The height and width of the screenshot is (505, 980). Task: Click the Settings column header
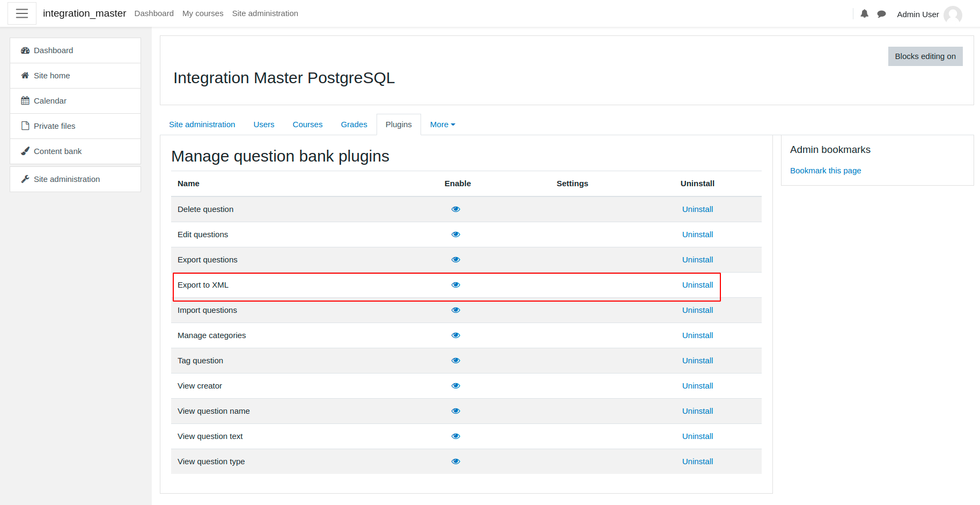coord(572,184)
